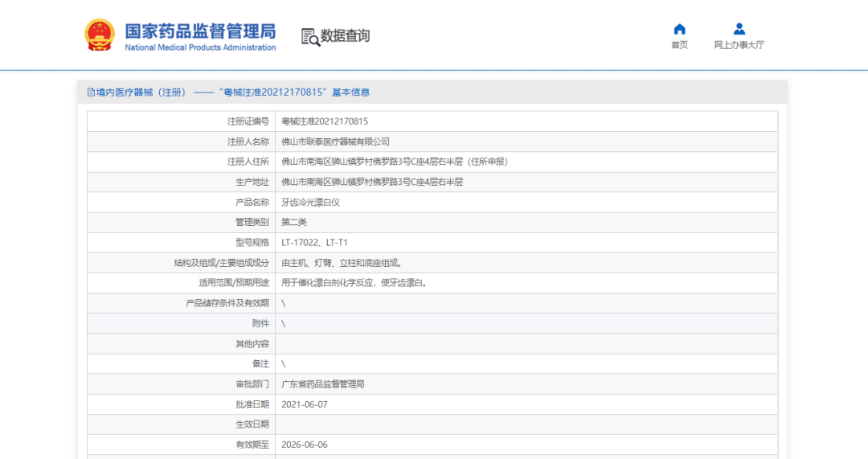The image size is (868, 459).
Task: Click the 国家药品监督管理局 site title
Action: coord(200,31)
